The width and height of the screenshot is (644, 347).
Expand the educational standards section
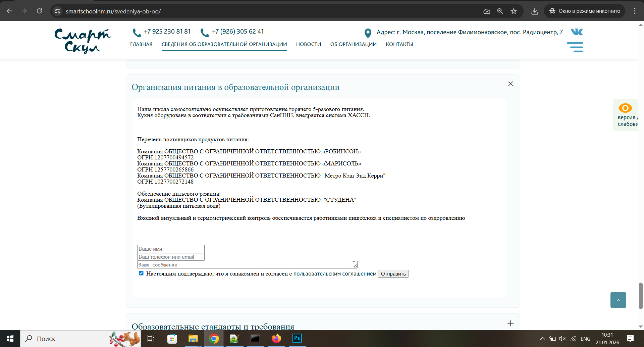pyautogui.click(x=510, y=324)
